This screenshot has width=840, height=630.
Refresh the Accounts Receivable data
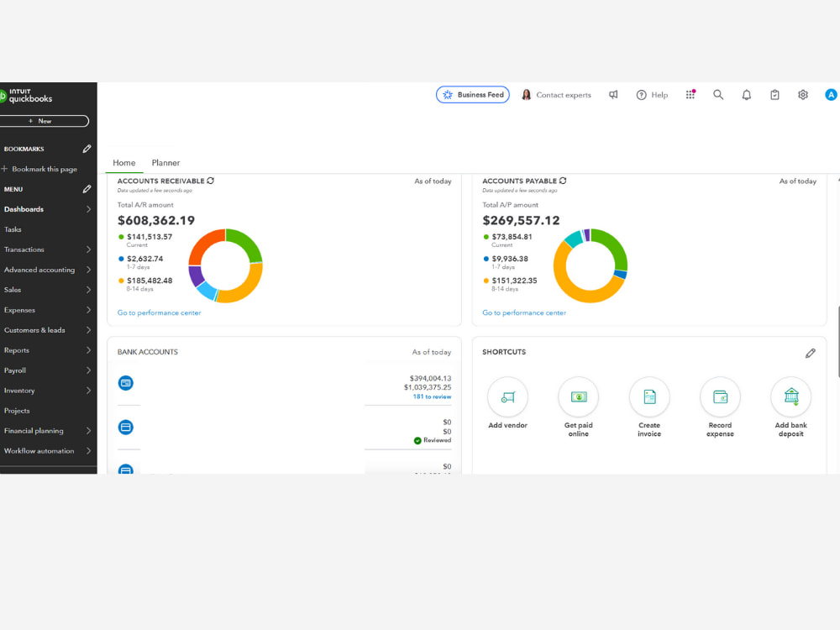tap(211, 181)
